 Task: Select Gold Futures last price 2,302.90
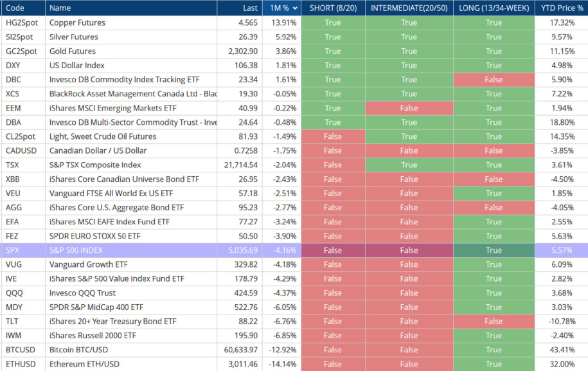(242, 51)
